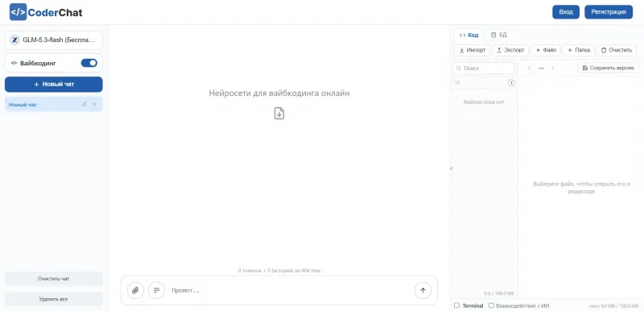This screenshot has height=311, width=644.
Task: Open the Вход login page
Action: tap(566, 12)
